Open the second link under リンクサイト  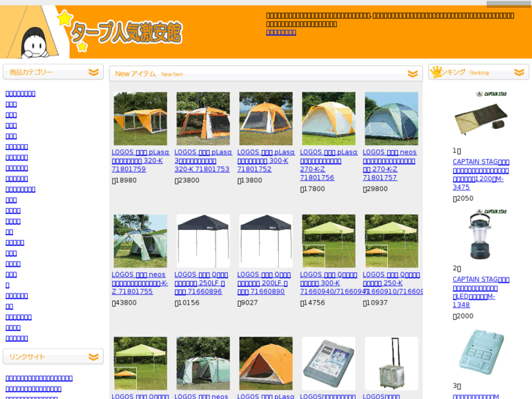[x=33, y=389]
